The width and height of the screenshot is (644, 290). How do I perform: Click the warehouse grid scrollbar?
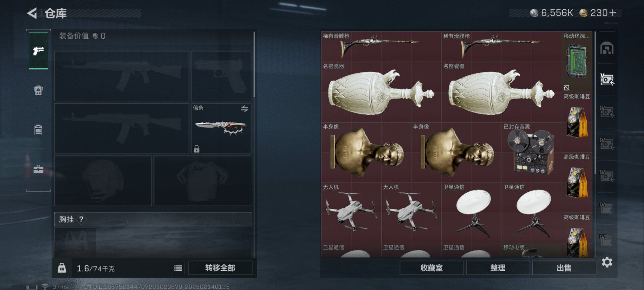coord(595,103)
